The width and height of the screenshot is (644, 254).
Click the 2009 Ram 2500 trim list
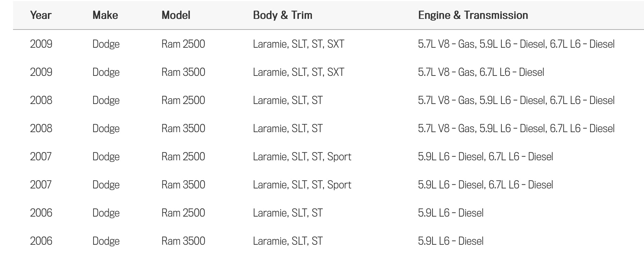(298, 44)
